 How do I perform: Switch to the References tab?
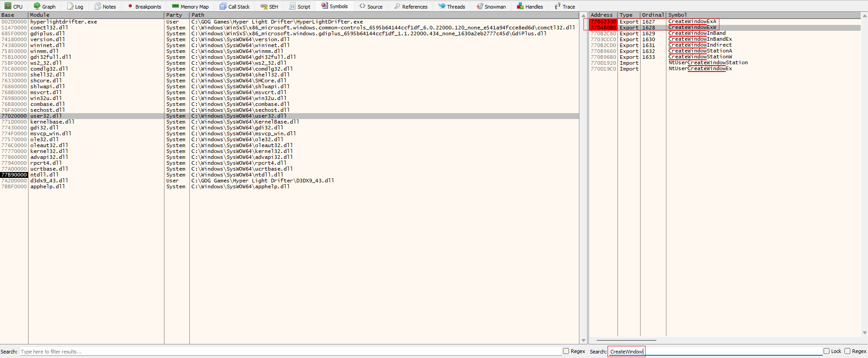click(410, 6)
